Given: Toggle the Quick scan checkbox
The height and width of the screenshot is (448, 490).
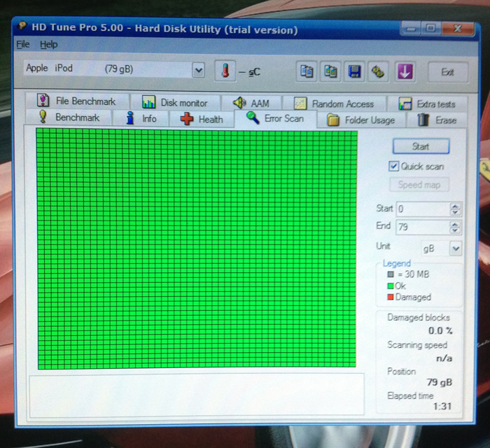Looking at the screenshot, I should (x=394, y=167).
